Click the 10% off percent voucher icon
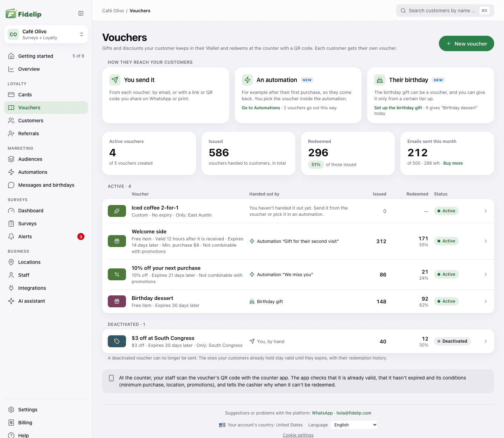 click(x=117, y=274)
